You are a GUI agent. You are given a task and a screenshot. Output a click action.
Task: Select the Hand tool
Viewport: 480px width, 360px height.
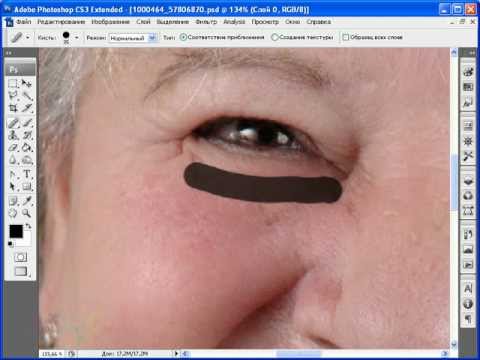coord(13,213)
